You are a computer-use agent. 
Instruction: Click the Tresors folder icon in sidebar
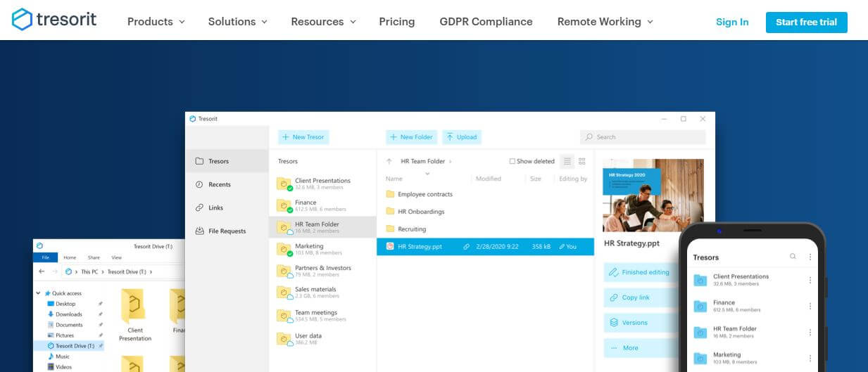pyautogui.click(x=199, y=161)
